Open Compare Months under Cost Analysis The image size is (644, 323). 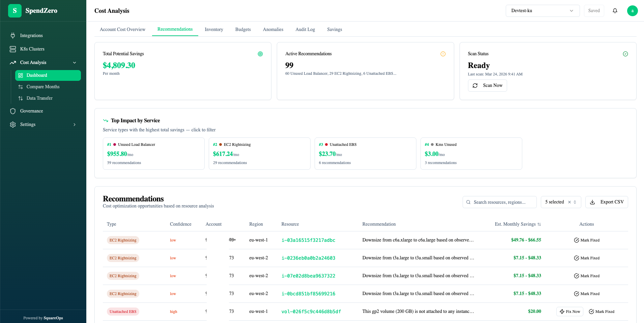(x=43, y=87)
